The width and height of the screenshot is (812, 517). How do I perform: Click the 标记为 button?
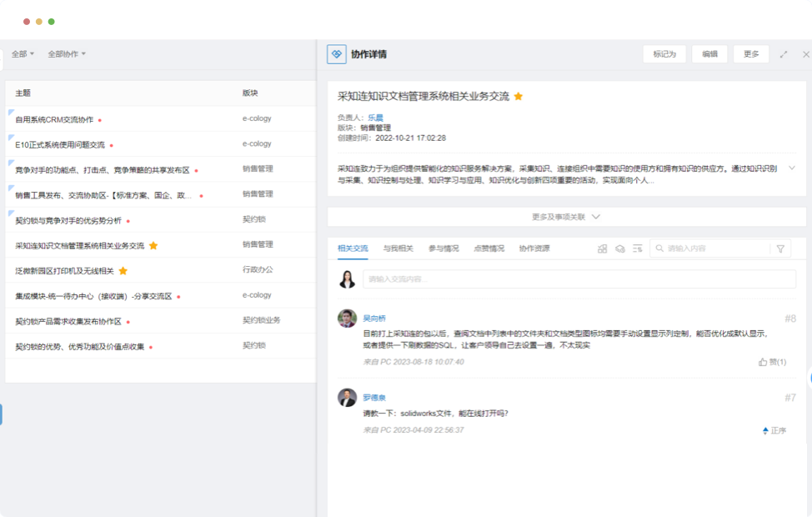pos(664,54)
